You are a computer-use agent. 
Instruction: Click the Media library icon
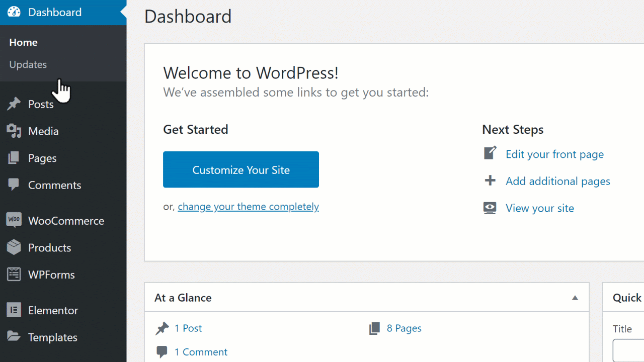[x=14, y=131]
